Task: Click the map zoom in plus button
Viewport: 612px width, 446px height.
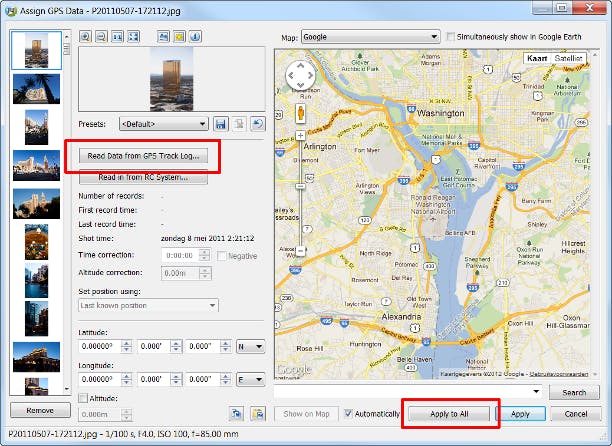Action: click(300, 135)
